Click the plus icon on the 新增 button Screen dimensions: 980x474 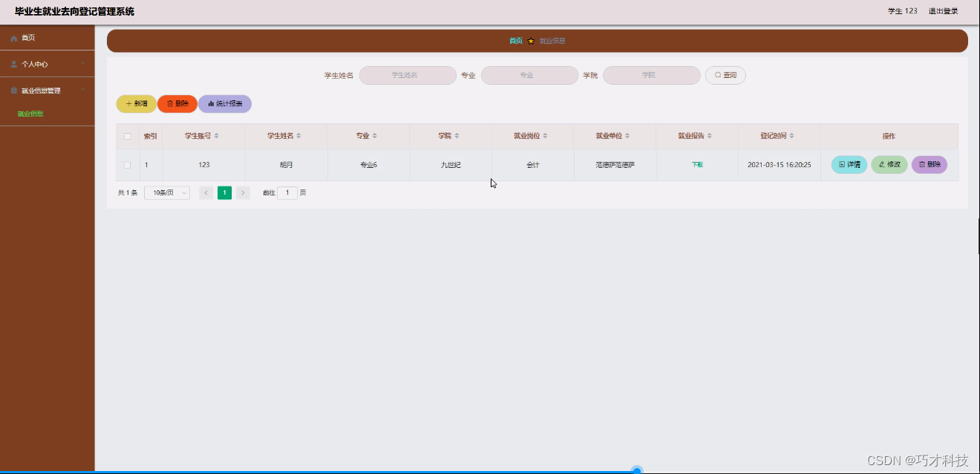click(x=128, y=103)
